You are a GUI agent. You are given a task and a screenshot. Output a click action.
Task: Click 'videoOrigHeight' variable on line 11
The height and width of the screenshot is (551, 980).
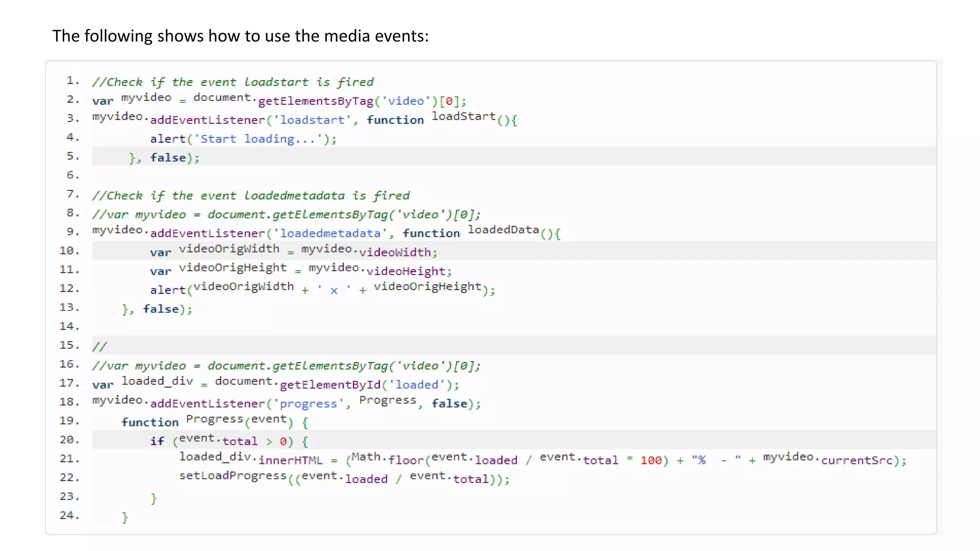(233, 268)
